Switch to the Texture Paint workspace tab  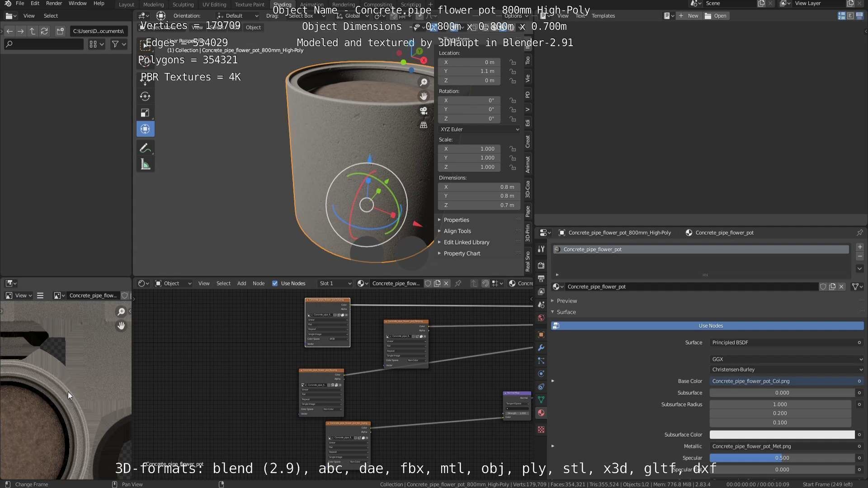point(250,5)
